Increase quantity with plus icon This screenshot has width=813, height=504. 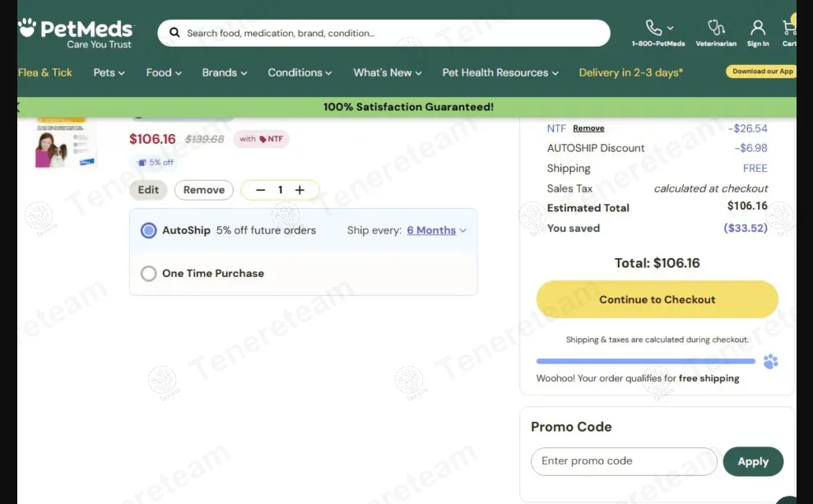300,190
